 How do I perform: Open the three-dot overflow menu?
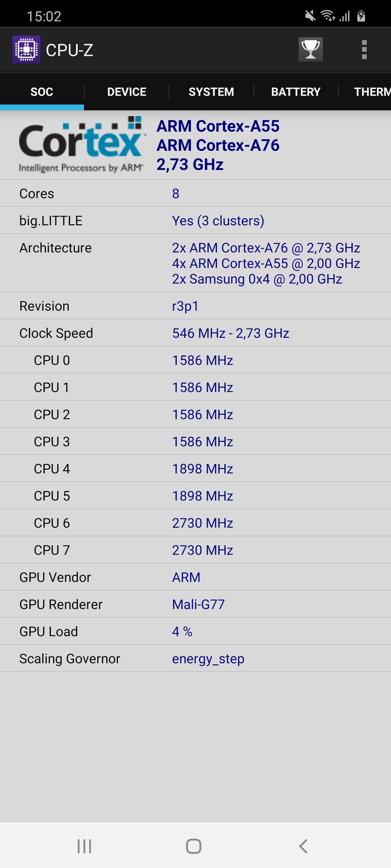click(x=364, y=50)
